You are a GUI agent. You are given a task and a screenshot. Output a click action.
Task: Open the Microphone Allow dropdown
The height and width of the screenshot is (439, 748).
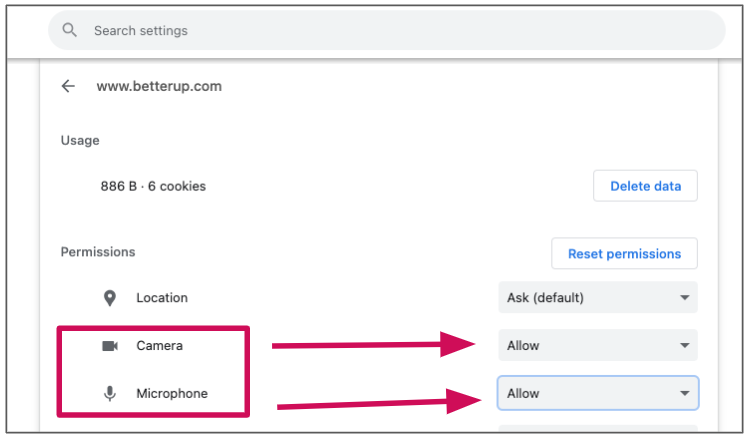click(x=598, y=393)
